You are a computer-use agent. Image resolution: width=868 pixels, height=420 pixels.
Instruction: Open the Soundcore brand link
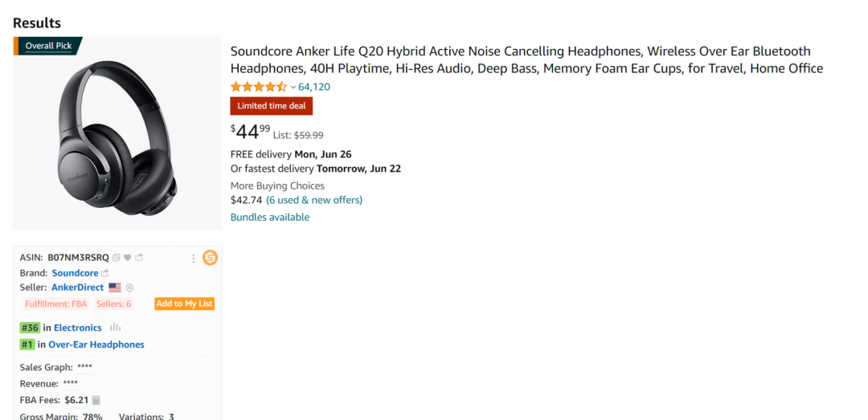coord(75,273)
